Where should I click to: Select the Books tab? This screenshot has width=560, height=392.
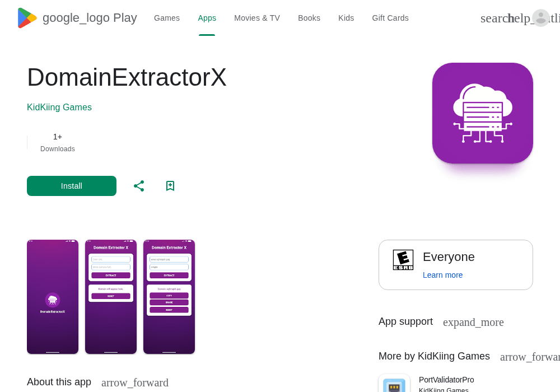309,18
